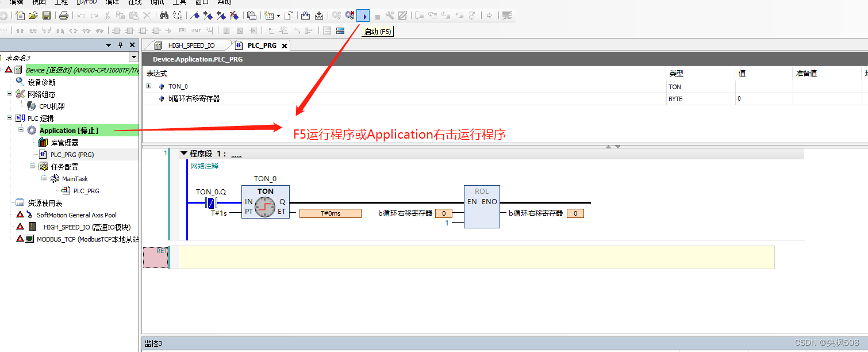Click the New file toolbar icon

[20, 16]
